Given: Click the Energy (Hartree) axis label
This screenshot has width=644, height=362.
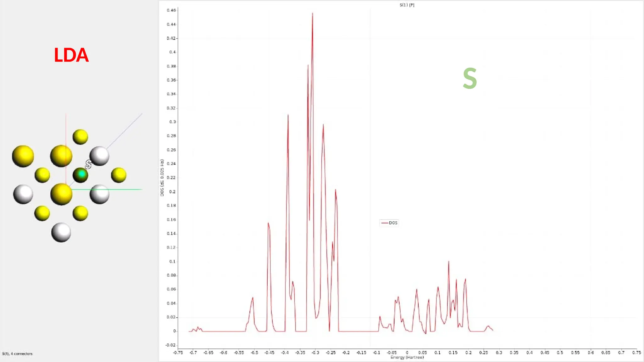Looking at the screenshot, I should pyautogui.click(x=407, y=357).
